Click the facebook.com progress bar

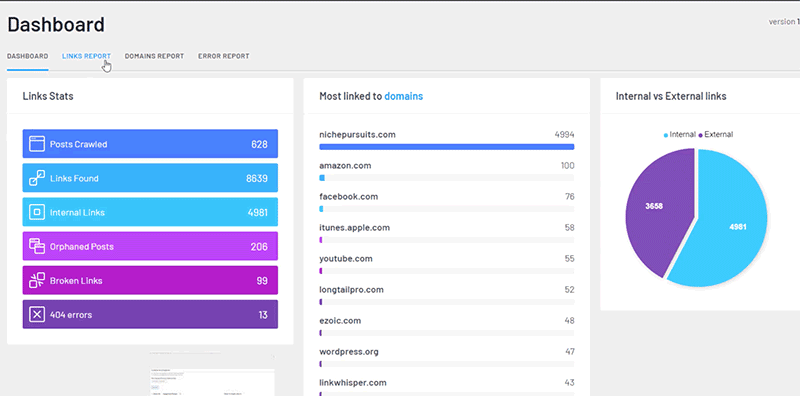pyautogui.click(x=446, y=209)
